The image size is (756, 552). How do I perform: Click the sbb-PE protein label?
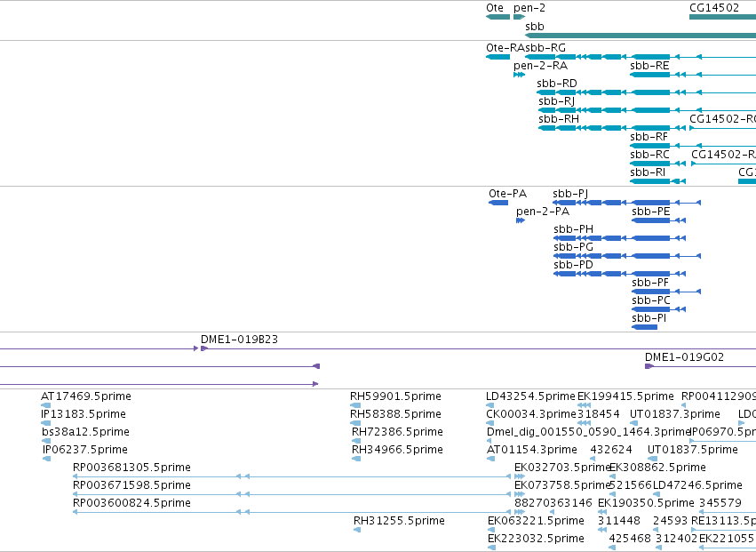coord(651,212)
